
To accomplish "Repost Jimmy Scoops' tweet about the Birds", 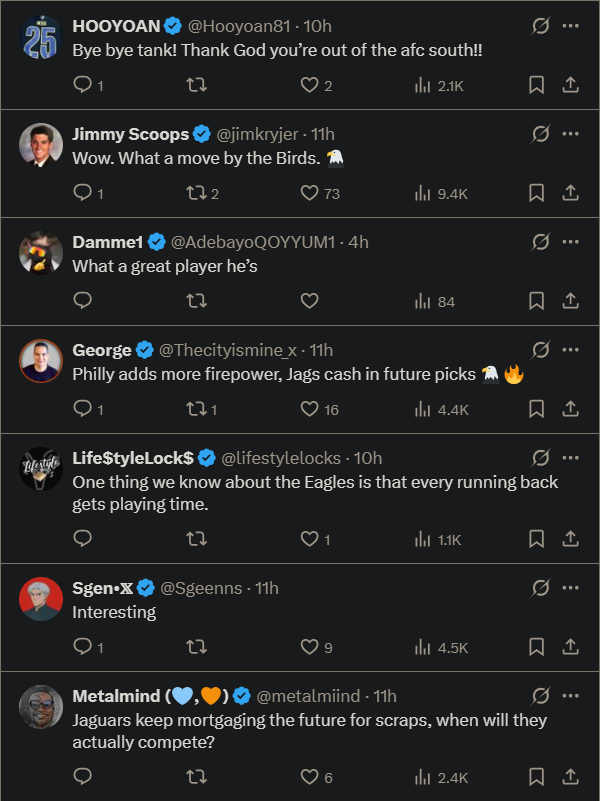I will [x=197, y=193].
